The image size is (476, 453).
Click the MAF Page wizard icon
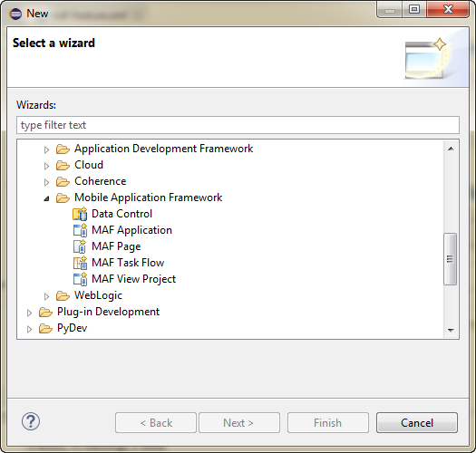[80, 246]
